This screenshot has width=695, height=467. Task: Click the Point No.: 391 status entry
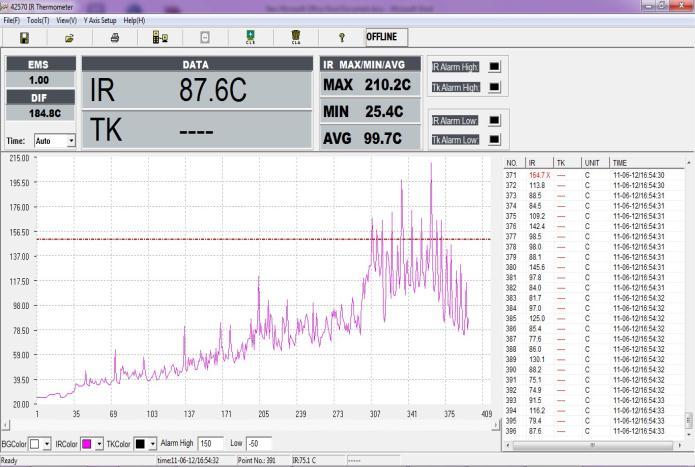[x=257, y=461]
